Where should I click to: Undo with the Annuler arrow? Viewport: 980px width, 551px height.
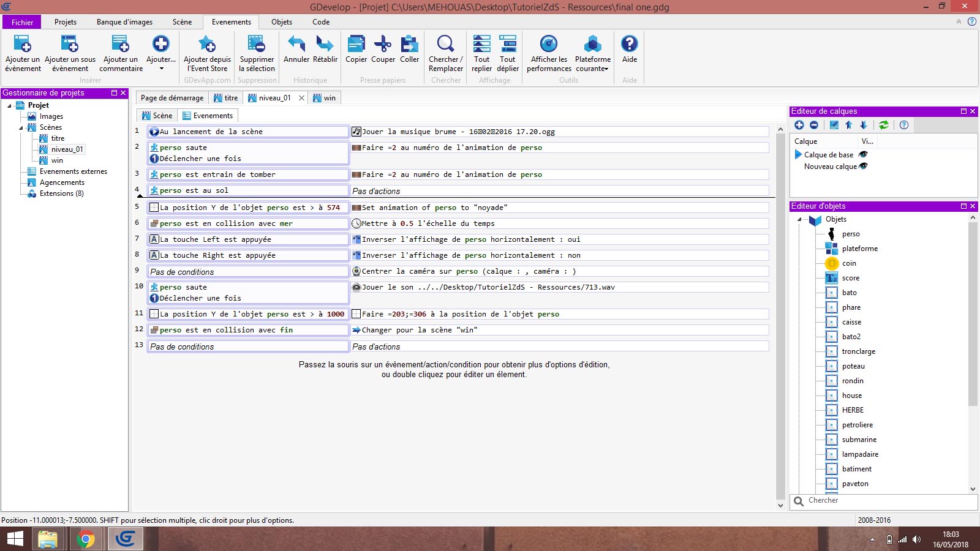pos(296,45)
